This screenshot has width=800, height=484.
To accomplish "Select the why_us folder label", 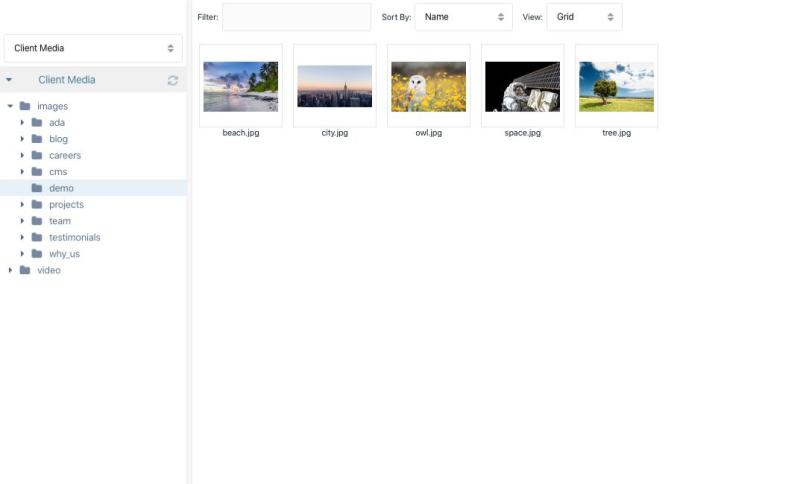I will coord(64,253).
